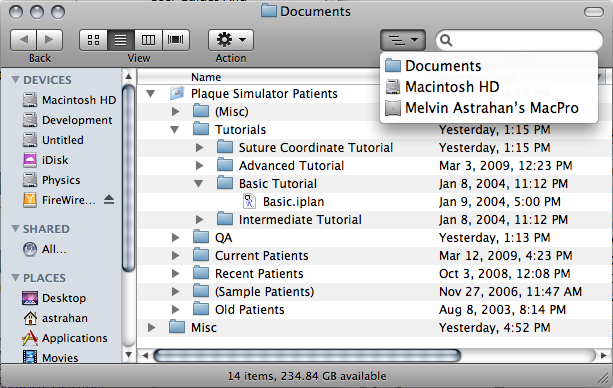Switch to column view
The height and width of the screenshot is (388, 613).
point(148,40)
